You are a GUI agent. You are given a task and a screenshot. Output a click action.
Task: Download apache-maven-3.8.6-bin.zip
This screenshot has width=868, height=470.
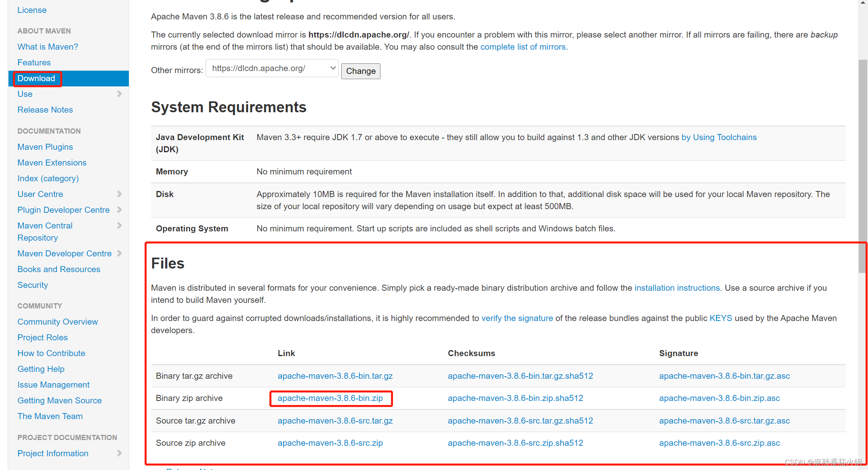(x=330, y=398)
